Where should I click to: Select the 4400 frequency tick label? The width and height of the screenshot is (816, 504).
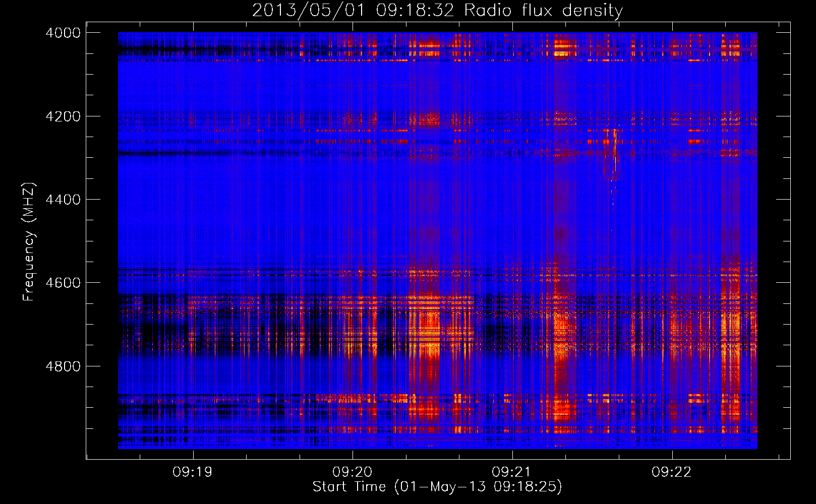click(x=63, y=200)
